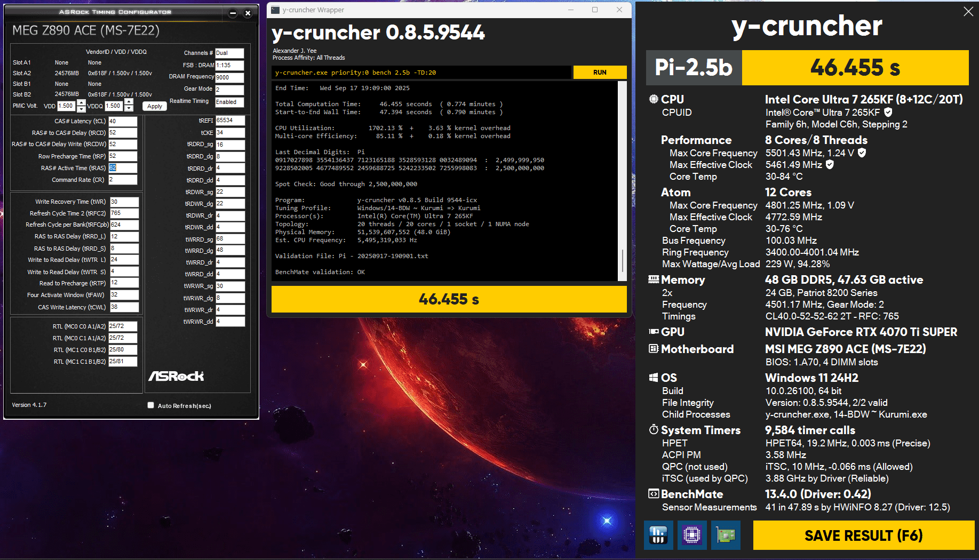Minimize the y-cruncher Wrapper window
The width and height of the screenshot is (979, 560).
(x=571, y=10)
